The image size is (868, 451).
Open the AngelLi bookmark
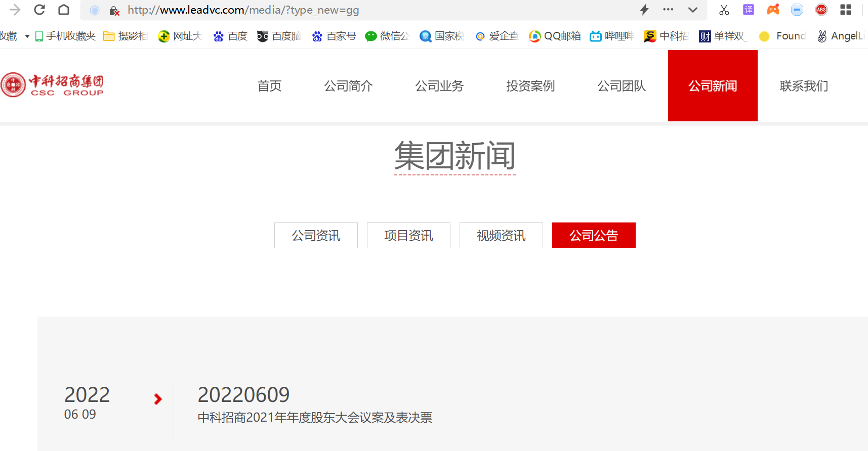click(x=841, y=36)
